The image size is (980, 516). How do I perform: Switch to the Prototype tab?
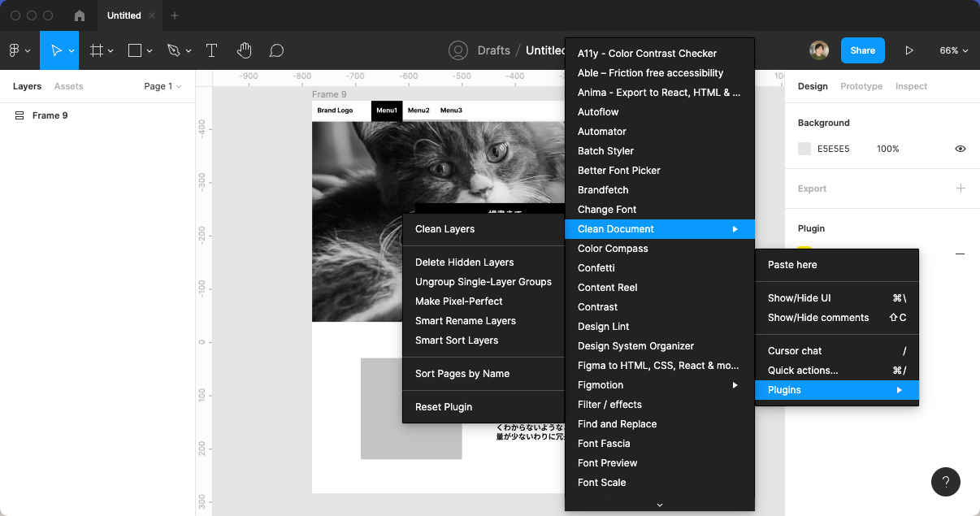[x=861, y=86]
